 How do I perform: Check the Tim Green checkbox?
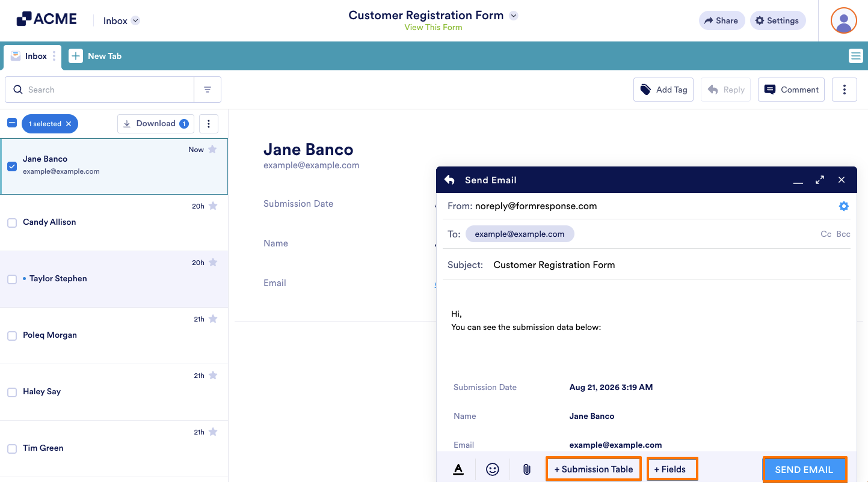pos(12,449)
